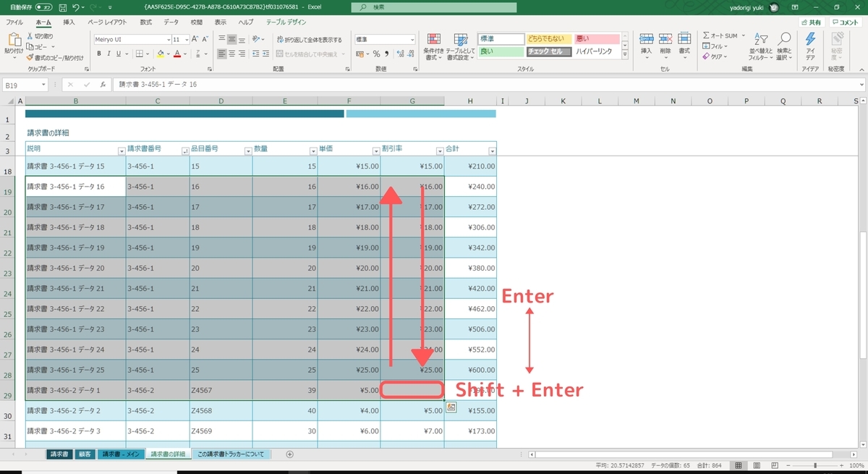Image resolution: width=868 pixels, height=474 pixels.
Task: Apply the チェック セル cell style
Action: [x=549, y=51]
